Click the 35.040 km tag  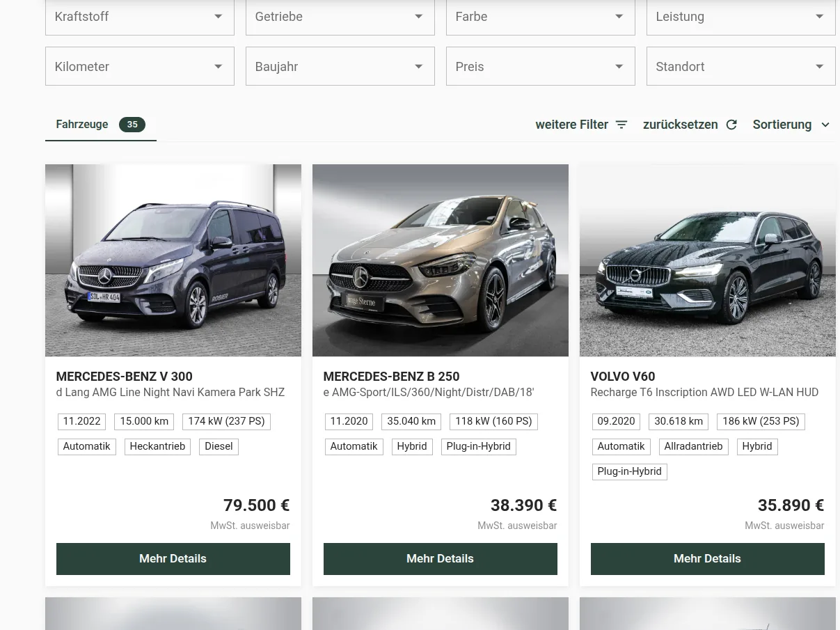point(412,421)
